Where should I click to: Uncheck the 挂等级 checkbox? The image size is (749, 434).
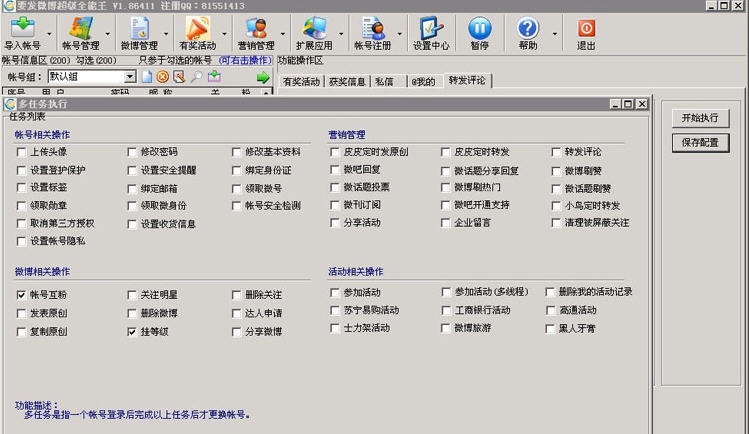coord(132,332)
